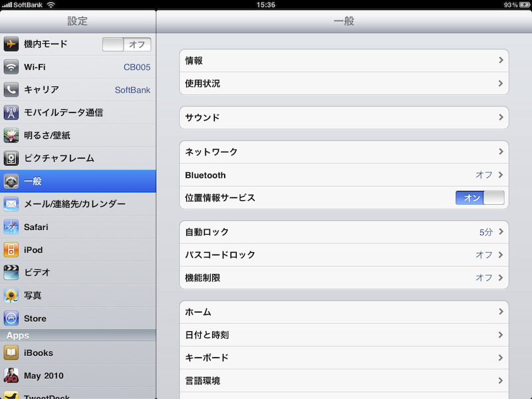Open the SoftBank キャリア carrier settings icon

coord(11,90)
